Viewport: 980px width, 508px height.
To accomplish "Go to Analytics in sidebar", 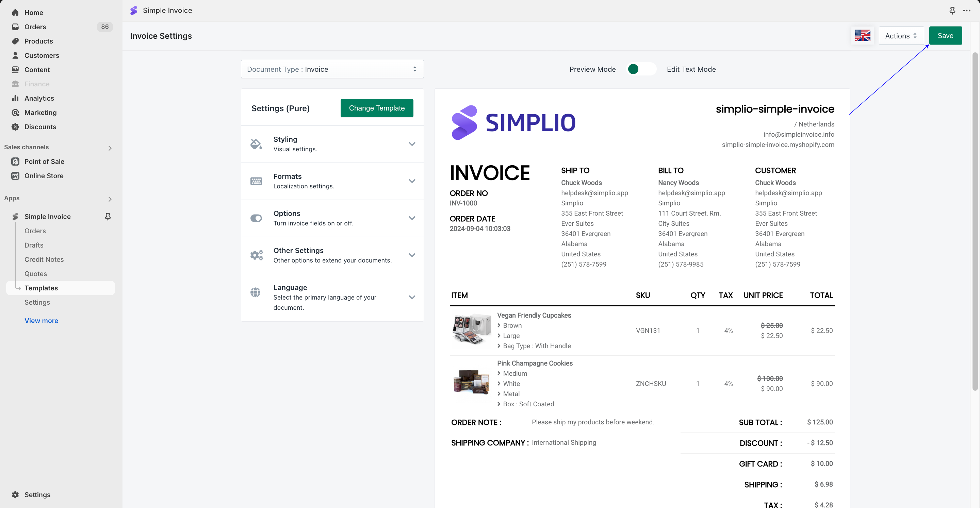I will (39, 98).
